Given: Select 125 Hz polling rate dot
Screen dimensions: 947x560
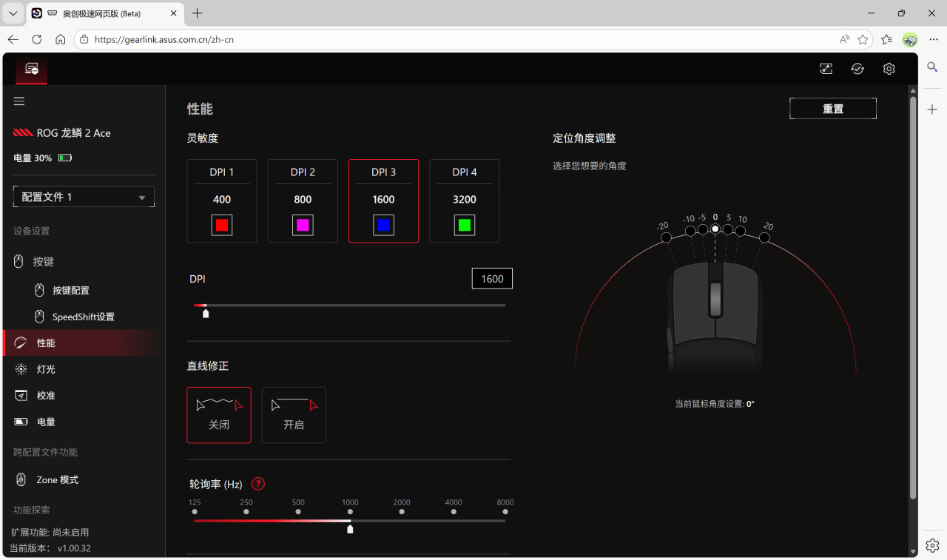Looking at the screenshot, I should point(195,511).
